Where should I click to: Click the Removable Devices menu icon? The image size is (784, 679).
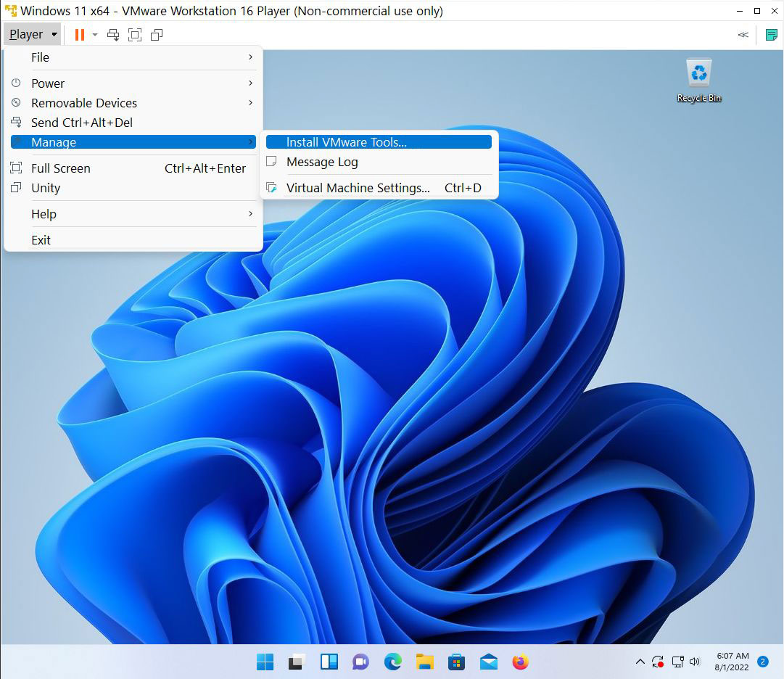click(x=16, y=103)
